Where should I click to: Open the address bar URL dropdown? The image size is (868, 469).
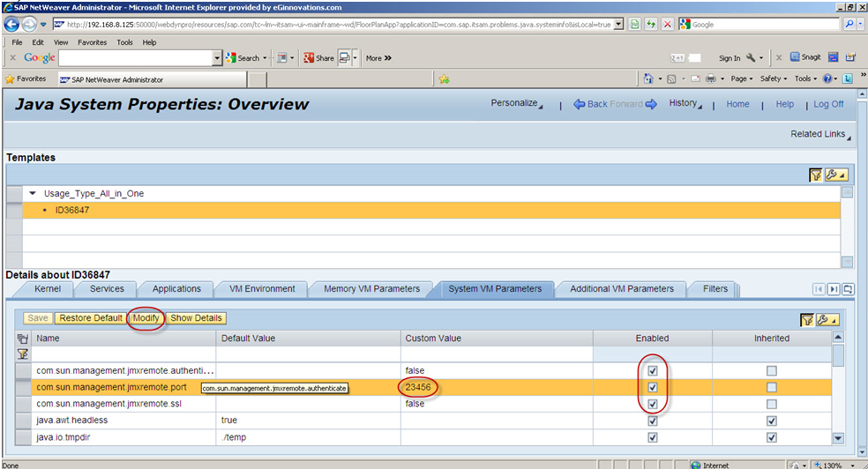(619, 25)
